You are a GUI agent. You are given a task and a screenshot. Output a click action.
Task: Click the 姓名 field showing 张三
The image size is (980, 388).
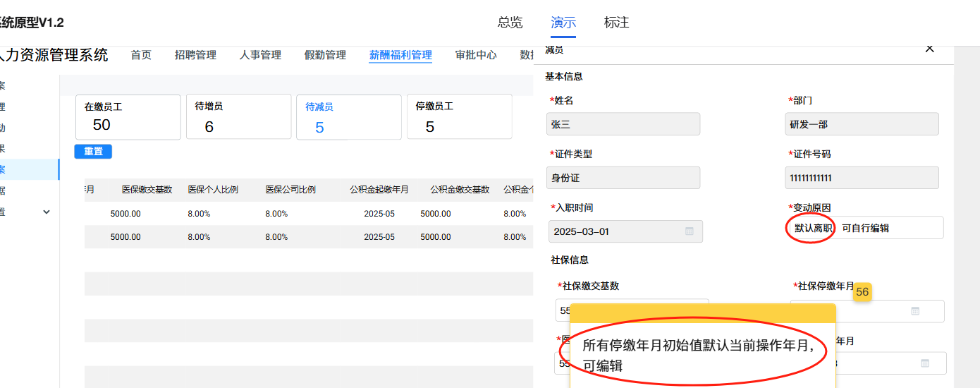coord(623,124)
